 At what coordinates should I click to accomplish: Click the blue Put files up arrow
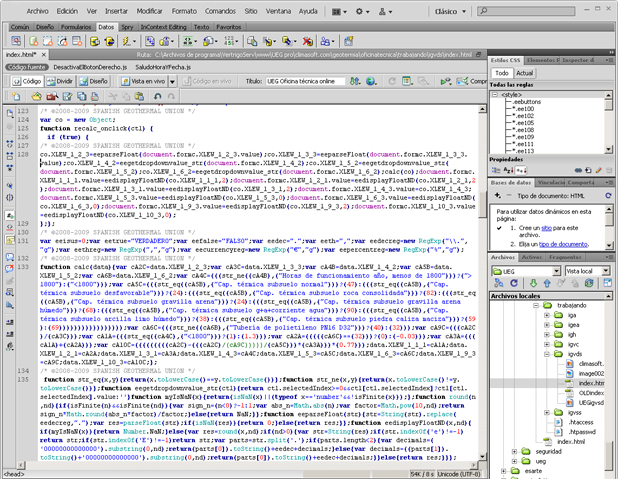point(547,283)
